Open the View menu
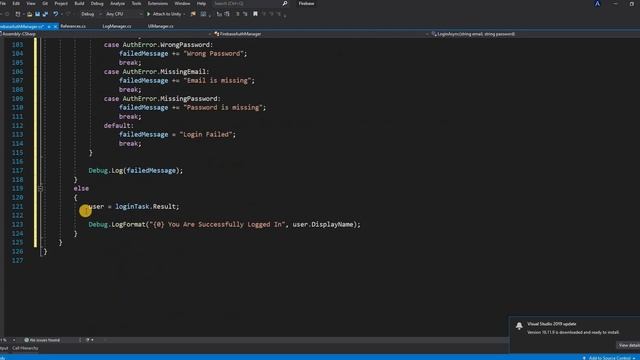This screenshot has height=360, width=640. click(31, 3)
